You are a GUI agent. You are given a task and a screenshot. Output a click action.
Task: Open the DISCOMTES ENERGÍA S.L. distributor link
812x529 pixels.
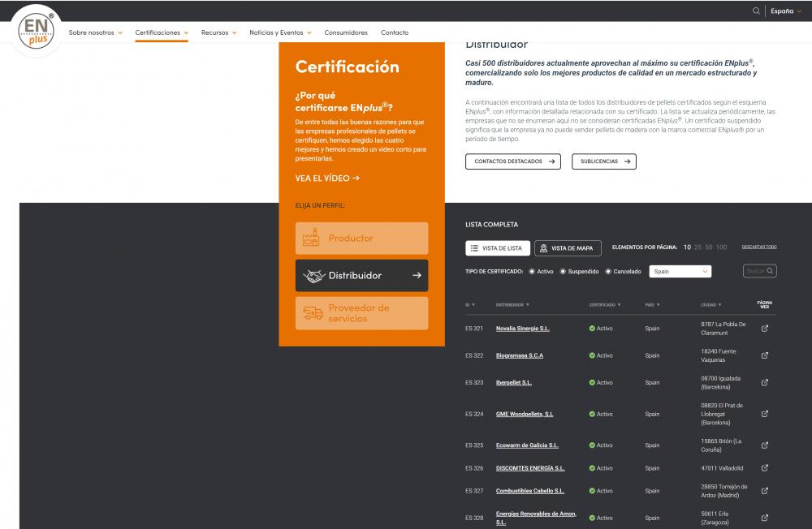click(x=530, y=468)
